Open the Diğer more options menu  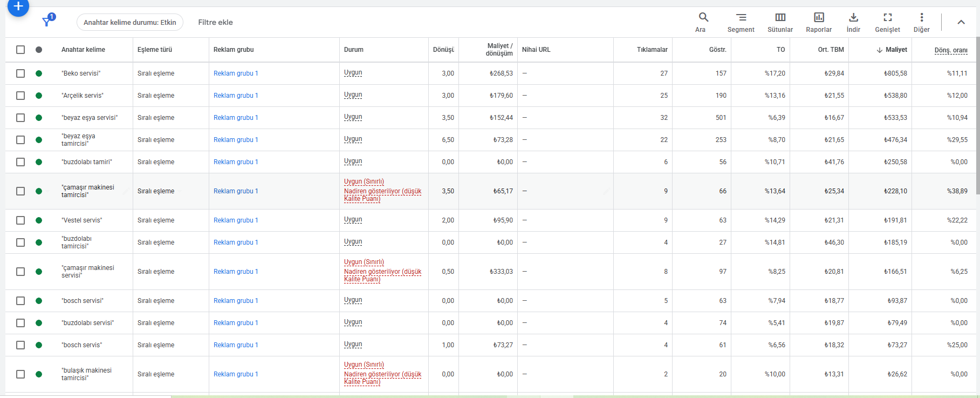(921, 18)
